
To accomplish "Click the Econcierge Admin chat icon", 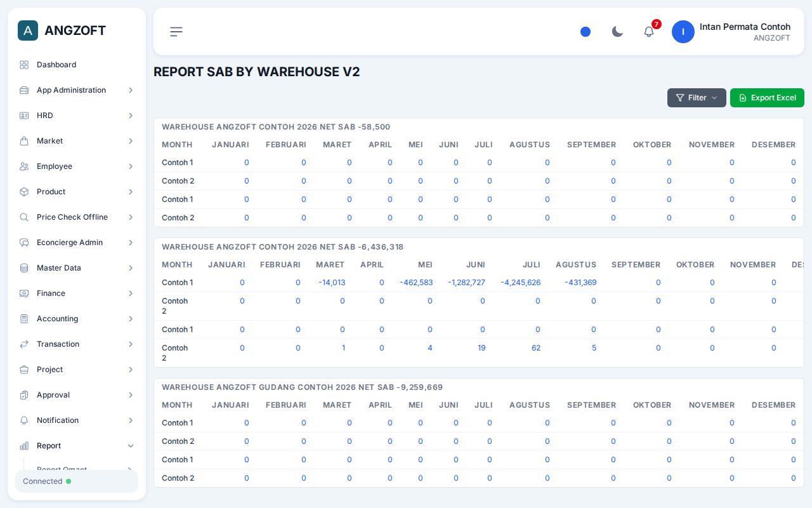I will tap(24, 243).
